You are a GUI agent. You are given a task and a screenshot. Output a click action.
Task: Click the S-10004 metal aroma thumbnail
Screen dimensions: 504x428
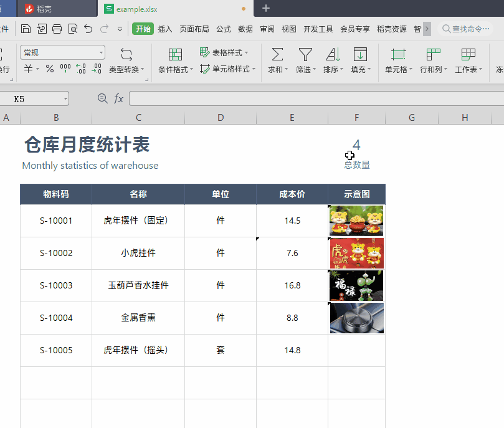pyautogui.click(x=357, y=318)
